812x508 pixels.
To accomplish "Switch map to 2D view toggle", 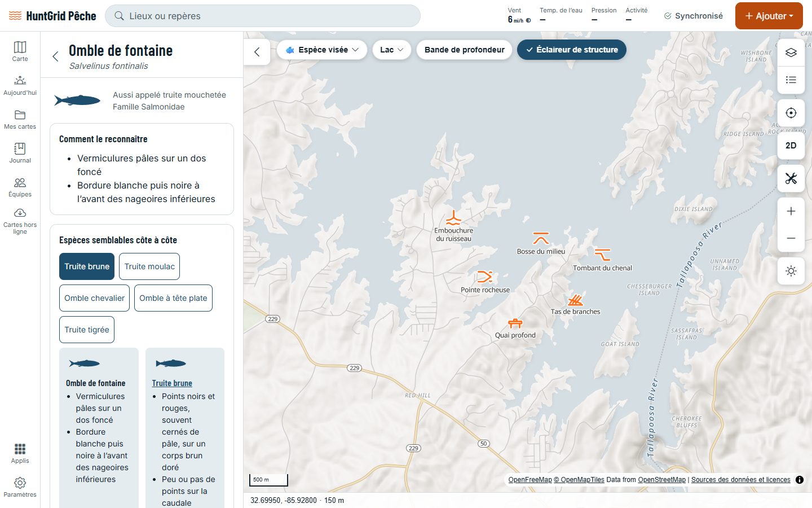I will pyautogui.click(x=791, y=146).
